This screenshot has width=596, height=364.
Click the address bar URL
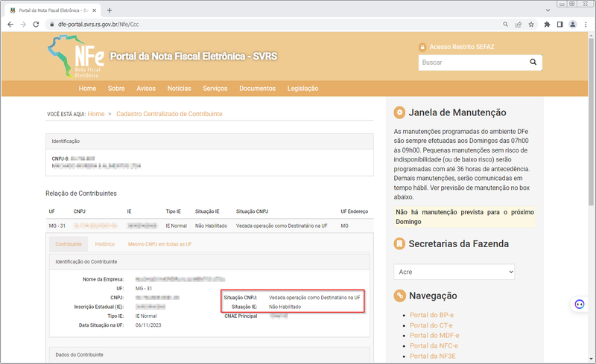tap(98, 25)
